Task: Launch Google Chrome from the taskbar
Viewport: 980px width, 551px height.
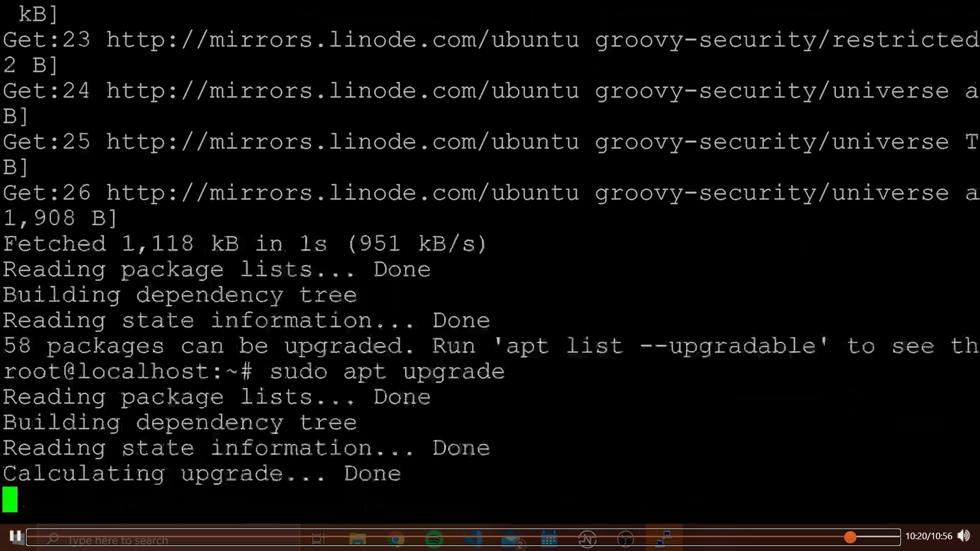Action: point(396,539)
